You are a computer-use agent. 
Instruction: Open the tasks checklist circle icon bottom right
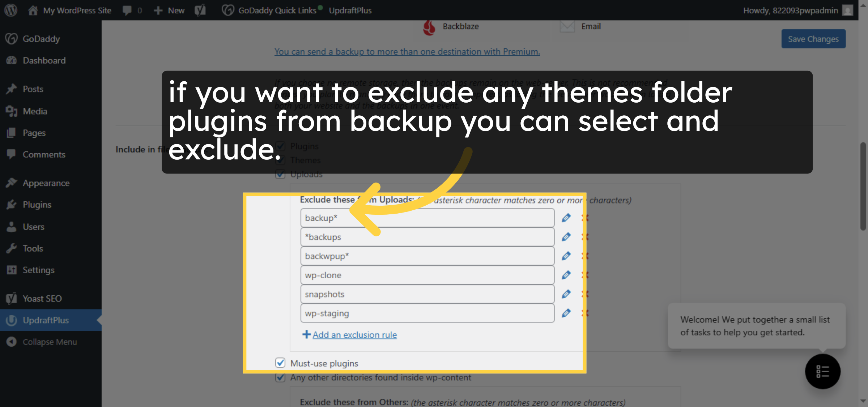click(823, 372)
